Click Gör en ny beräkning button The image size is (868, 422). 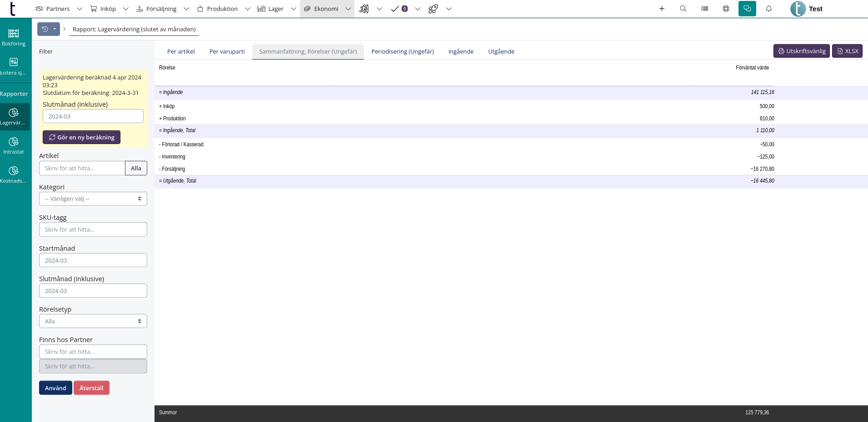pyautogui.click(x=82, y=137)
